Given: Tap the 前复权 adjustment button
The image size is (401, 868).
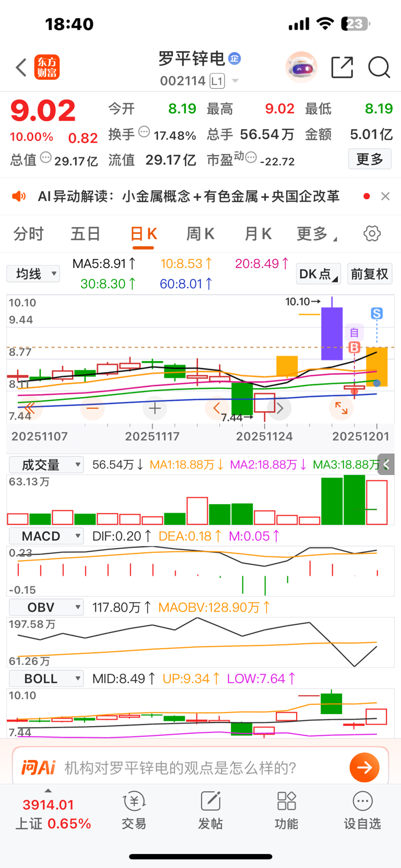Looking at the screenshot, I should (x=370, y=274).
